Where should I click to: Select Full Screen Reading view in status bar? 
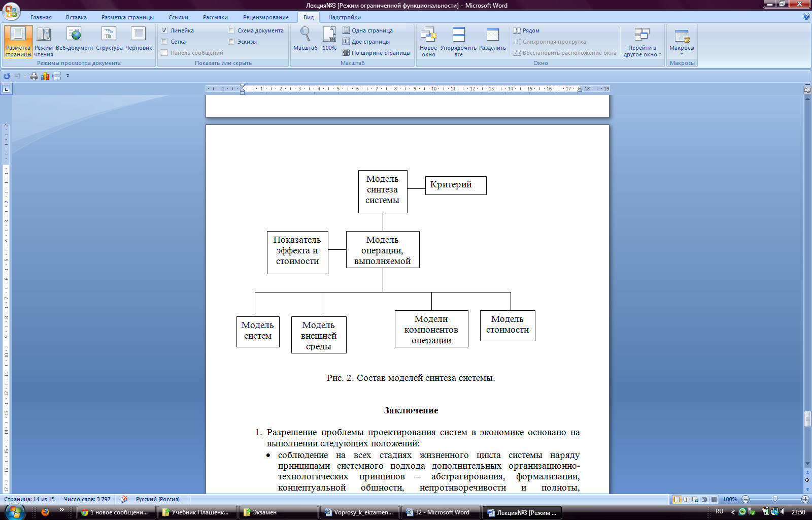tap(686, 499)
